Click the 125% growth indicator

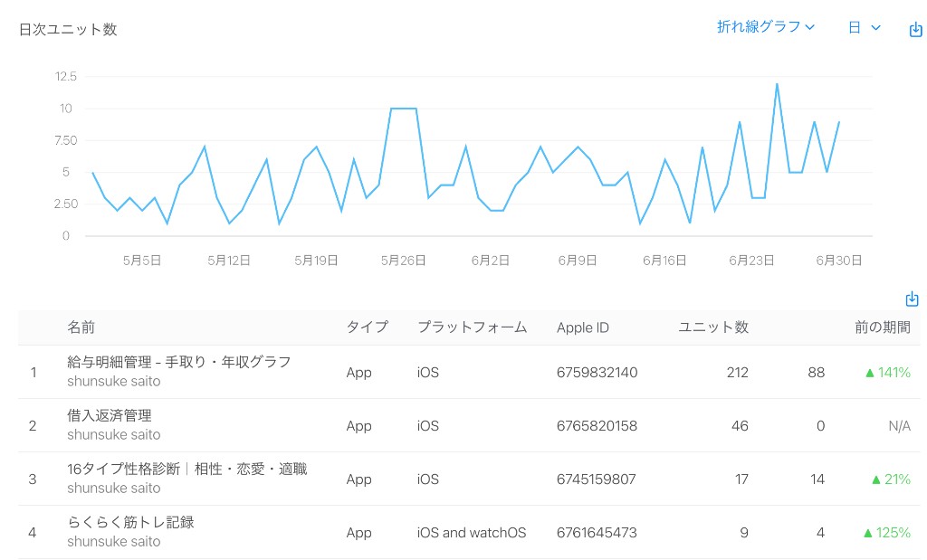(x=887, y=533)
